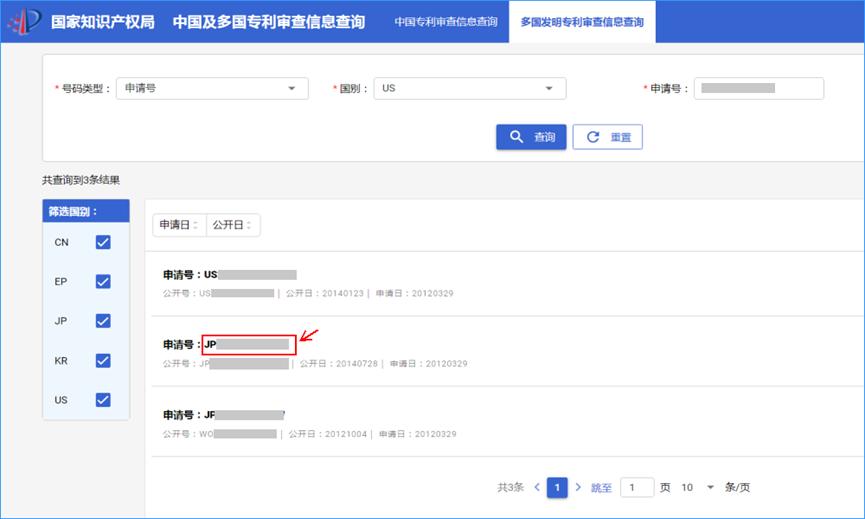The width and height of the screenshot is (865, 519).
Task: Click the 筛选国别 panel header
Action: pos(86,211)
